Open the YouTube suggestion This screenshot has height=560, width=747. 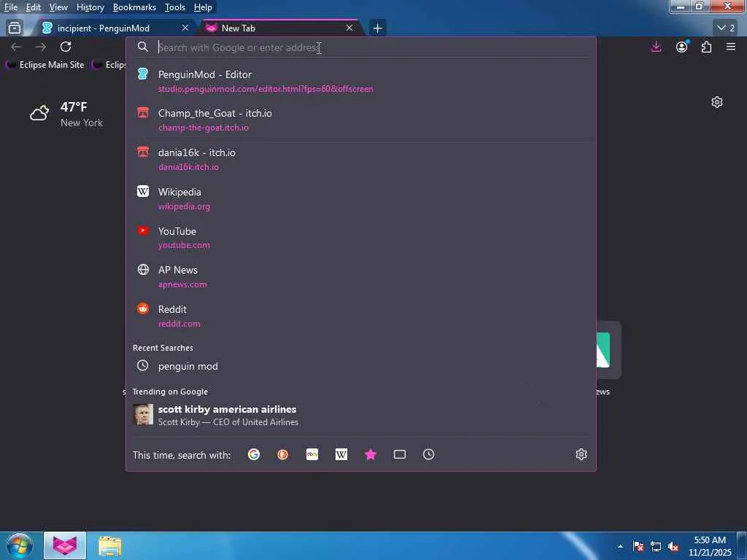(360, 238)
